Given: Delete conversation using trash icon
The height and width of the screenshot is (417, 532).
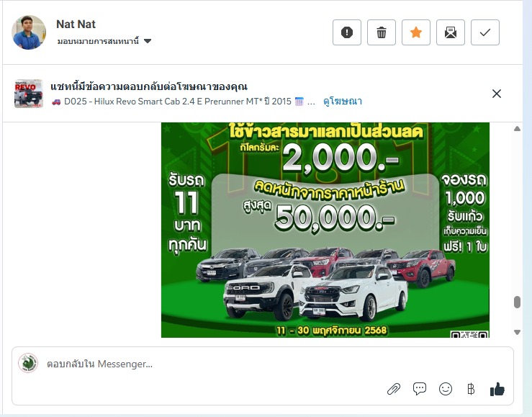Looking at the screenshot, I should pos(382,32).
